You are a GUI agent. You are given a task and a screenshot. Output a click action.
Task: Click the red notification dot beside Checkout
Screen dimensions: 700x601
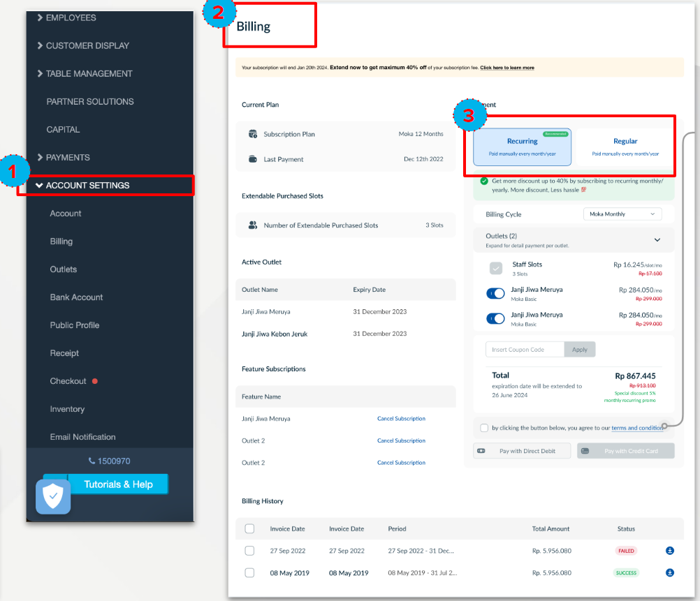tap(95, 381)
